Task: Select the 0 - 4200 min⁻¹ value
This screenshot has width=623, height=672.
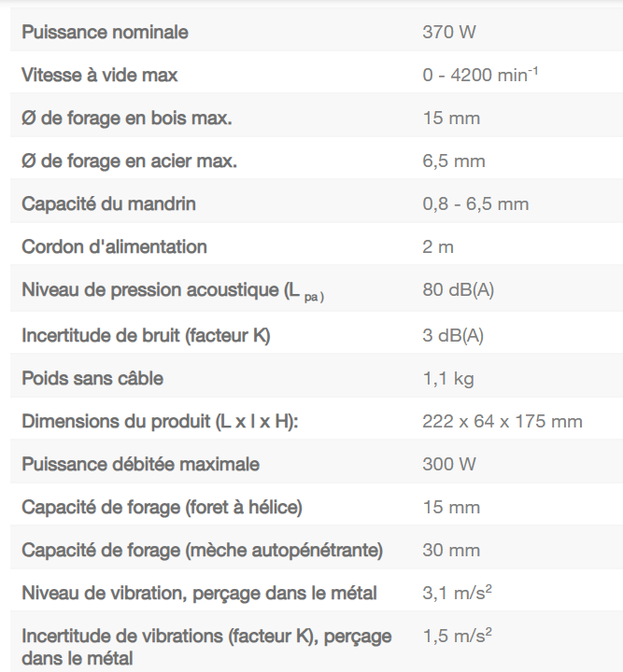Action: click(x=479, y=76)
